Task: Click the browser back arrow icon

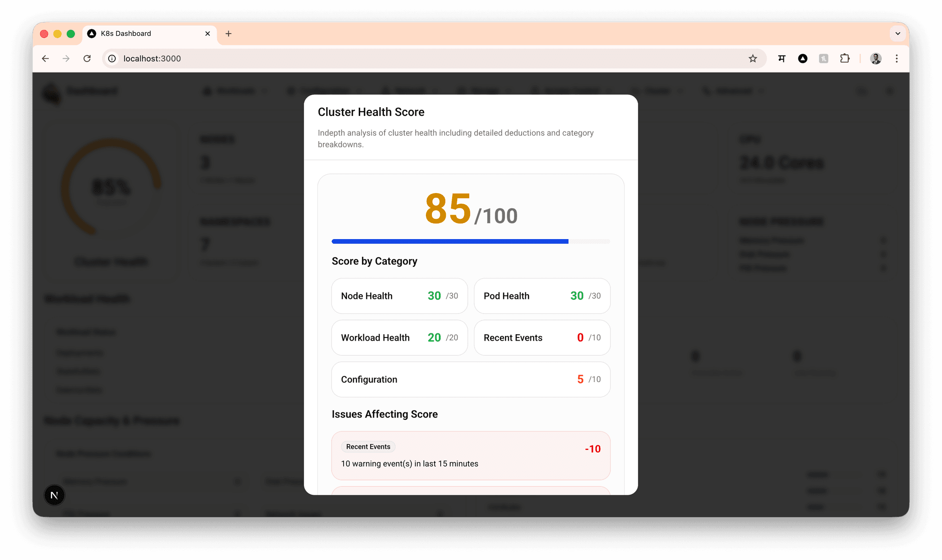Action: 45,58
